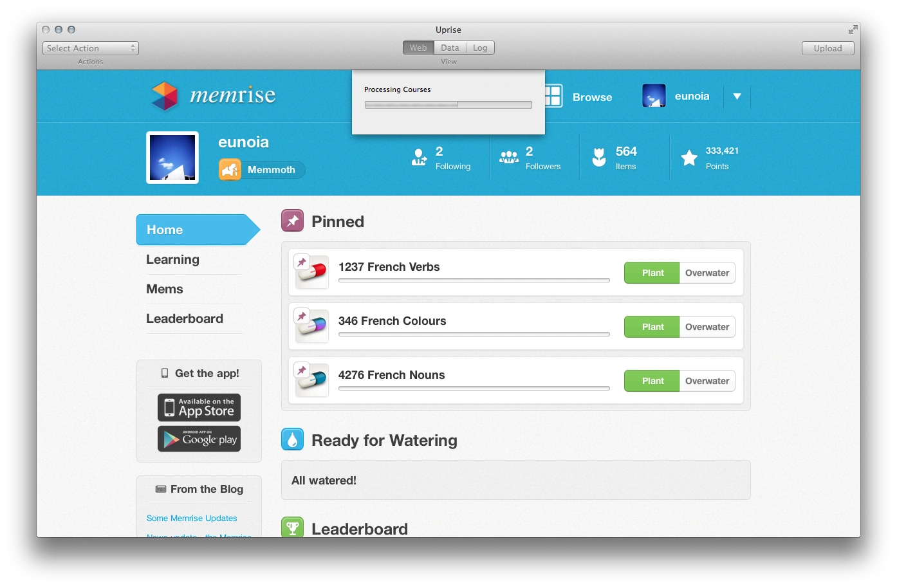Click the Ready for Watering droplet icon
This screenshot has width=897, height=588.
(292, 439)
